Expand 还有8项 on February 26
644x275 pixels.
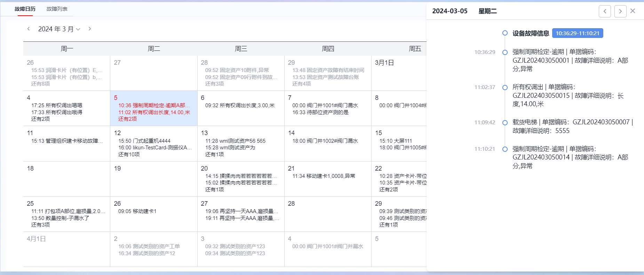coord(40,84)
